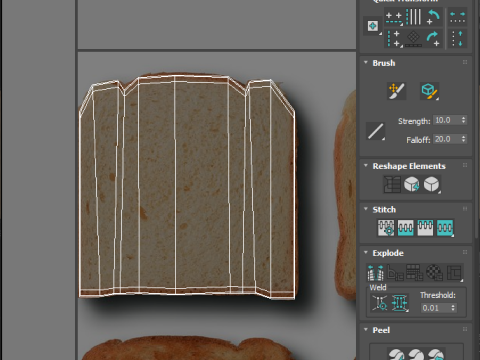
Task: Click the Weld Threshold value field
Action: pyautogui.click(x=435, y=308)
